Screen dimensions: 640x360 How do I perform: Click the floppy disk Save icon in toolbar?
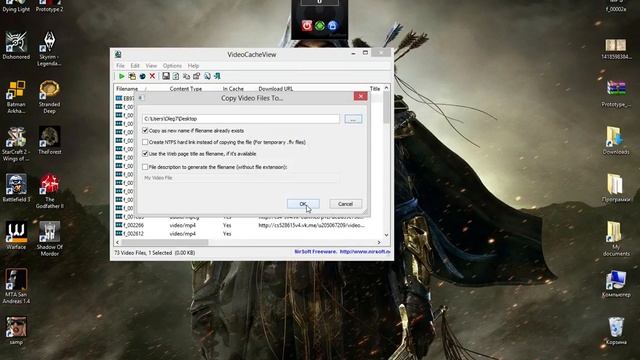pos(166,76)
